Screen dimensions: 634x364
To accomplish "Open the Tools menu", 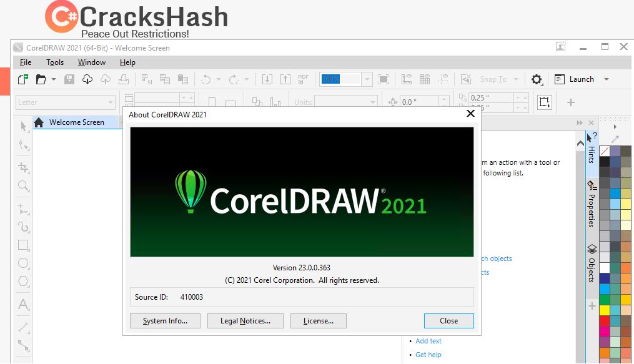I will [x=55, y=62].
